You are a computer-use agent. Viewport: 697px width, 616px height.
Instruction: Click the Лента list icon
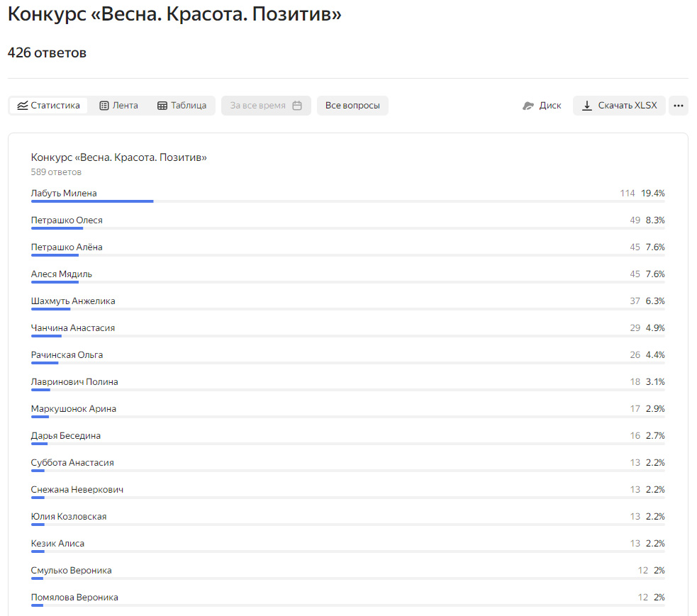click(104, 106)
